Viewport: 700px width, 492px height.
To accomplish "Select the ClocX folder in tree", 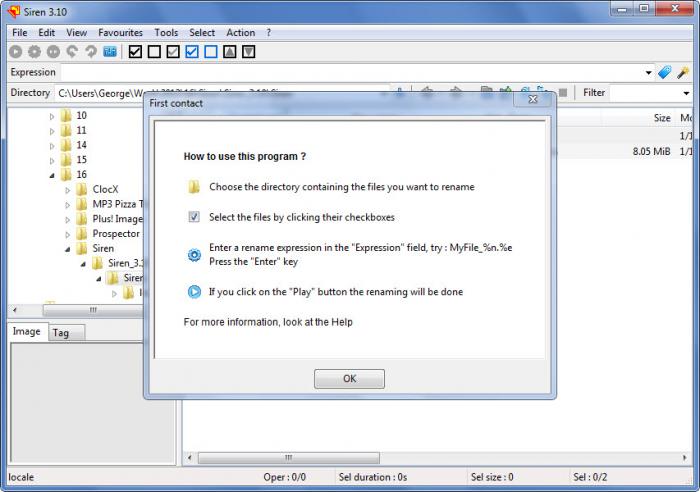I will coord(105,189).
